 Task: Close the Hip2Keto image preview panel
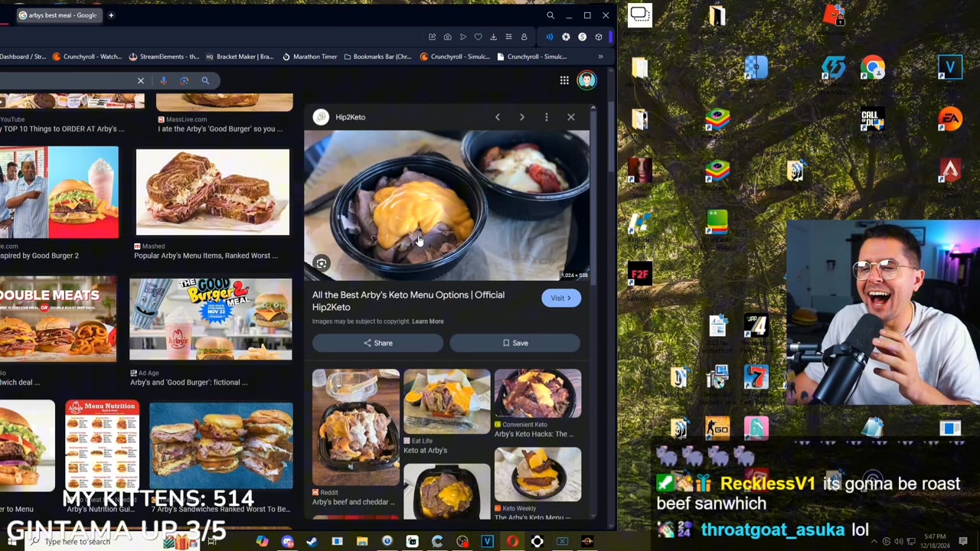tap(571, 117)
